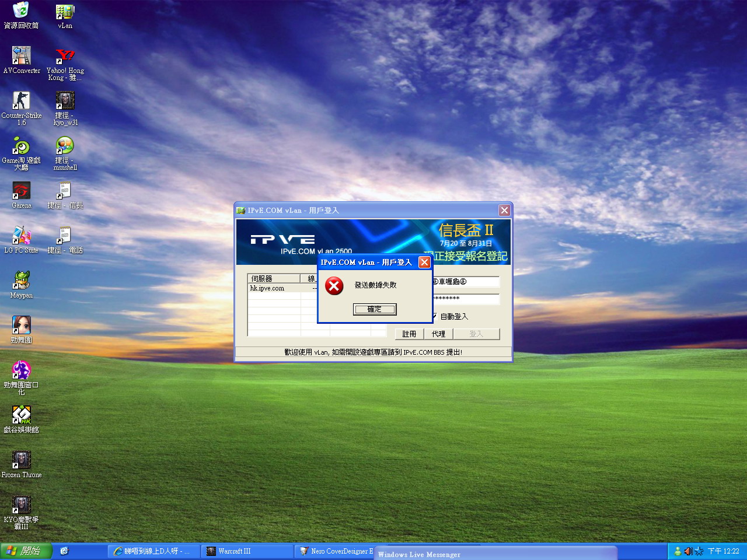Screen dimensions: 747x560
Task: Open the Recycle Bin desktop icon
Action: pyautogui.click(x=21, y=16)
